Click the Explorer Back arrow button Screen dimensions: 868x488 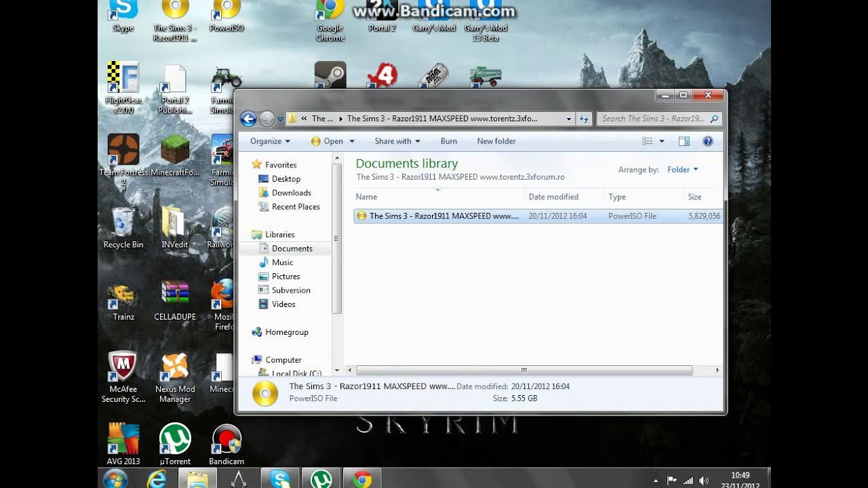[248, 119]
